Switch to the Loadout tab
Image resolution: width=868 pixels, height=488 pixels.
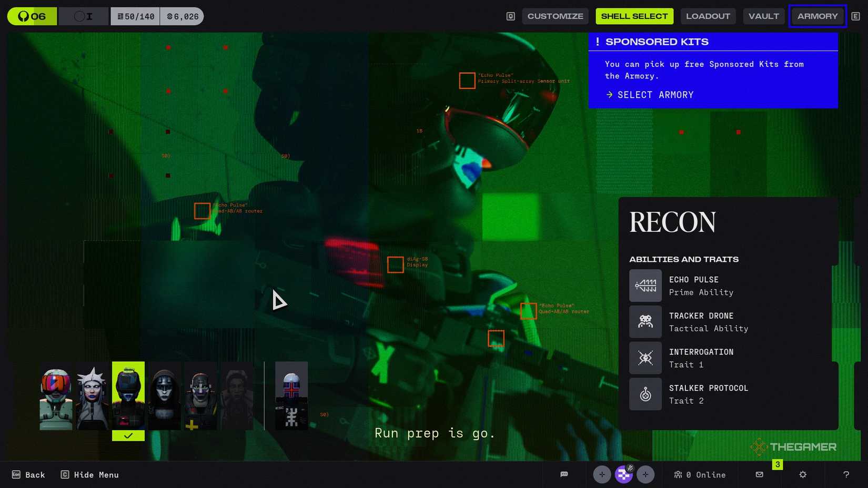coord(708,16)
